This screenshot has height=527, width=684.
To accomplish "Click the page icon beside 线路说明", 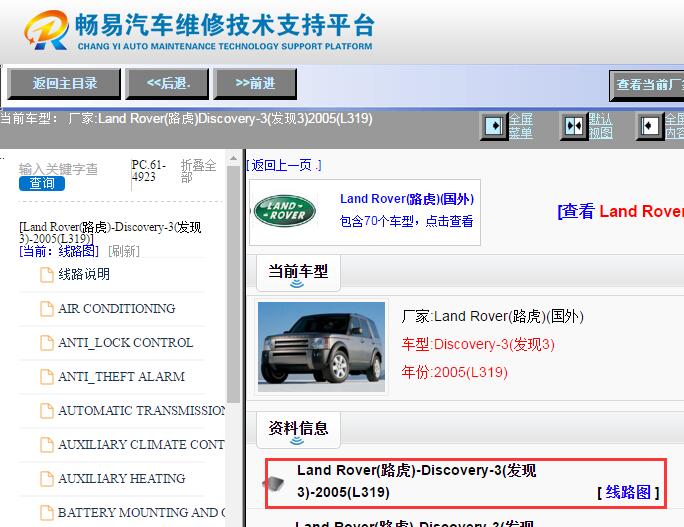I will pos(47,275).
